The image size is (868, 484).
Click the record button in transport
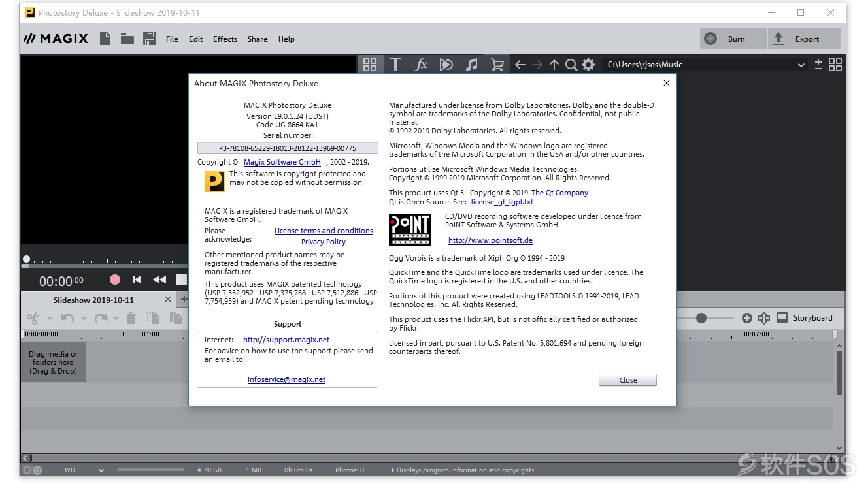115,280
